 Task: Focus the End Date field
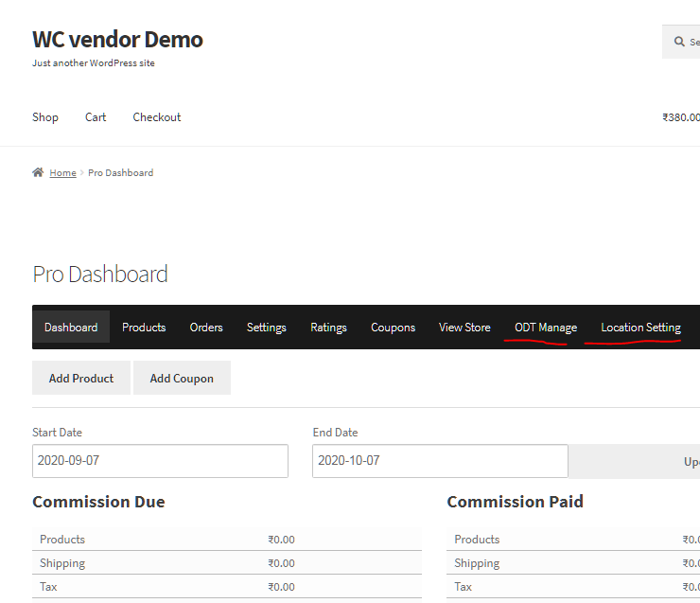[440, 460]
